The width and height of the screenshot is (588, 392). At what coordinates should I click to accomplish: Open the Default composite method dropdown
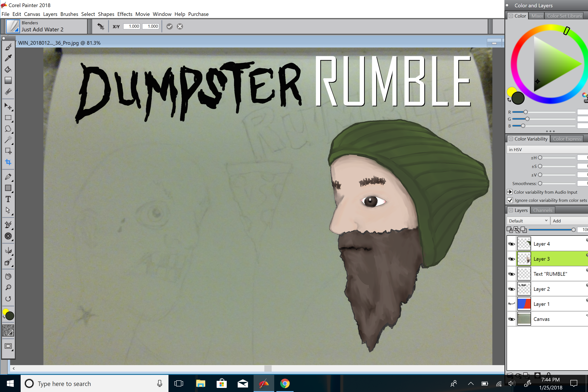pos(528,221)
